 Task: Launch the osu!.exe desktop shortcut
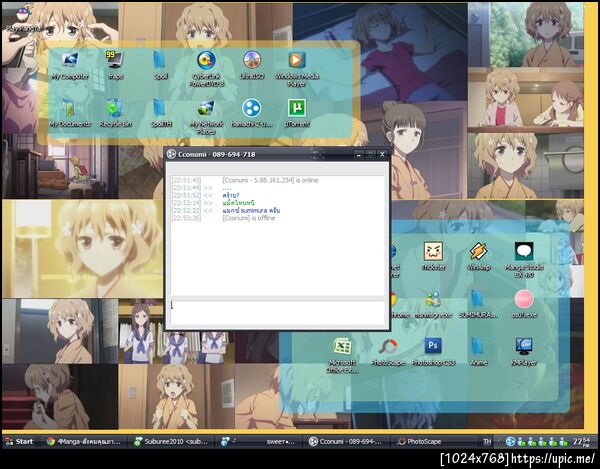point(524,305)
